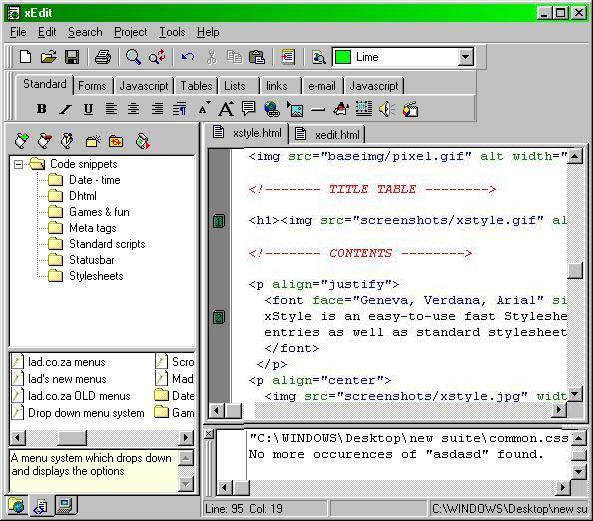Viewport: 593px width, 521px height.
Task: Switch to the computer panel icon at bottom
Action: pos(65,505)
